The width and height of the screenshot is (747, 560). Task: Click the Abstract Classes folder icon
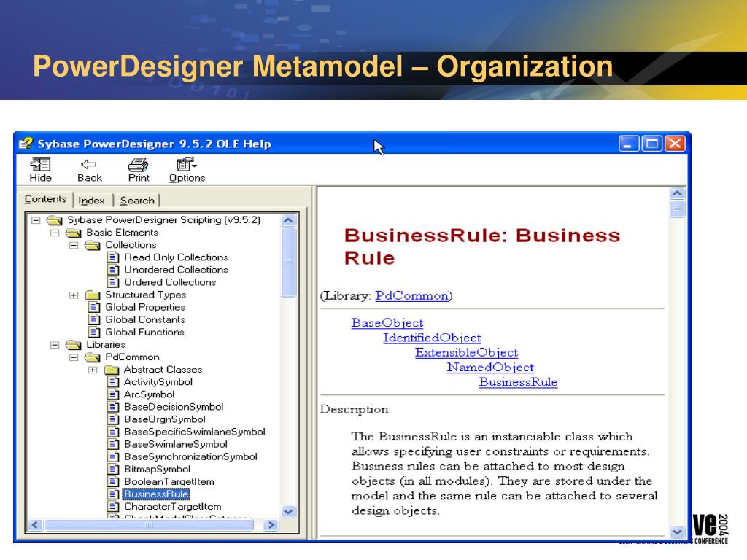click(x=111, y=370)
